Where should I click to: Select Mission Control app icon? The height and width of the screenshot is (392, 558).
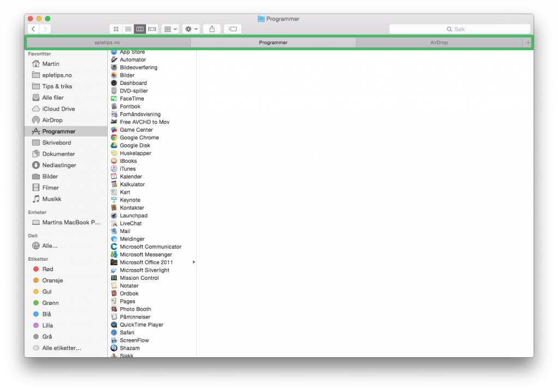(114, 278)
